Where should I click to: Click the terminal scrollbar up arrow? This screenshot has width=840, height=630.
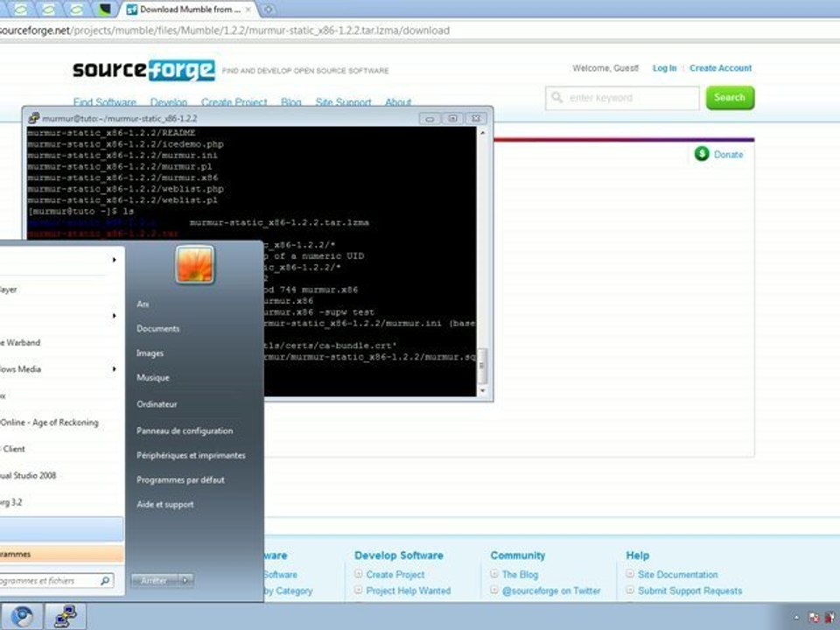[x=483, y=132]
